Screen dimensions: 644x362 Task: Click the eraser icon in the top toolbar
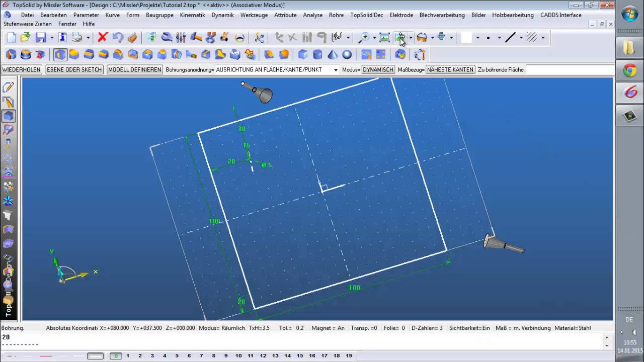coord(132,37)
